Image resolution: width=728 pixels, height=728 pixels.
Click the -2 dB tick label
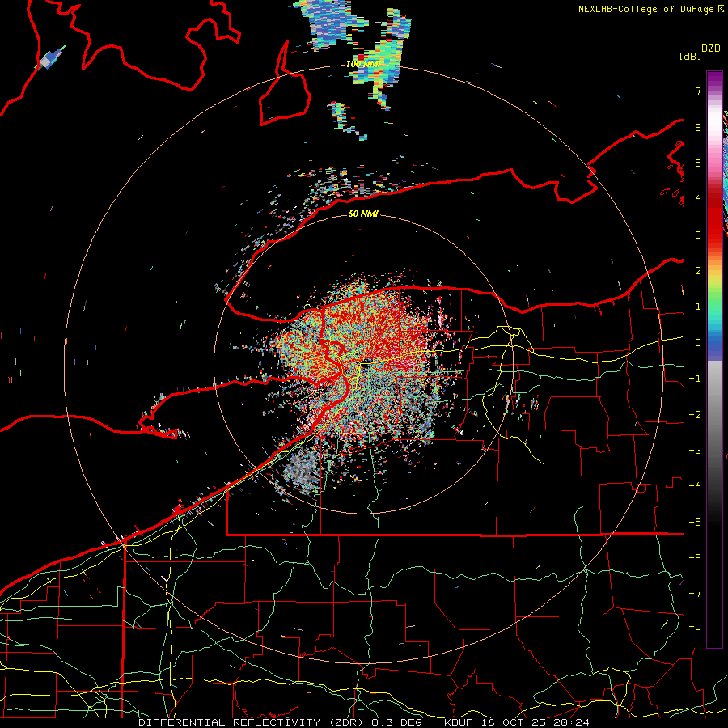[695, 415]
